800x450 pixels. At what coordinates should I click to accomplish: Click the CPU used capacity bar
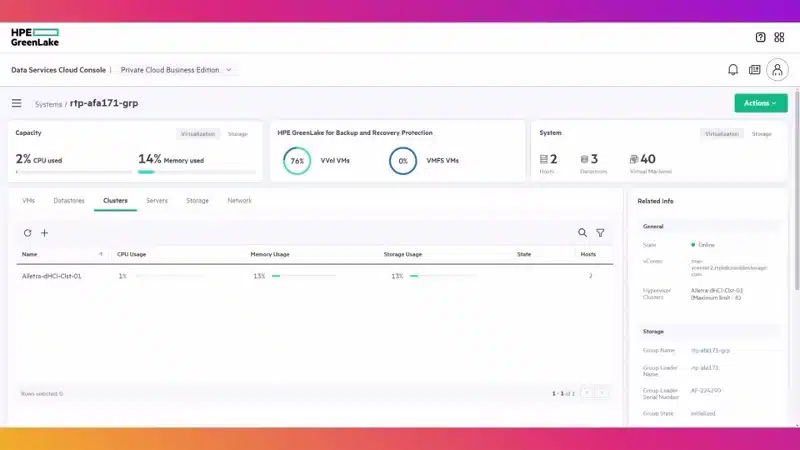(x=73, y=172)
